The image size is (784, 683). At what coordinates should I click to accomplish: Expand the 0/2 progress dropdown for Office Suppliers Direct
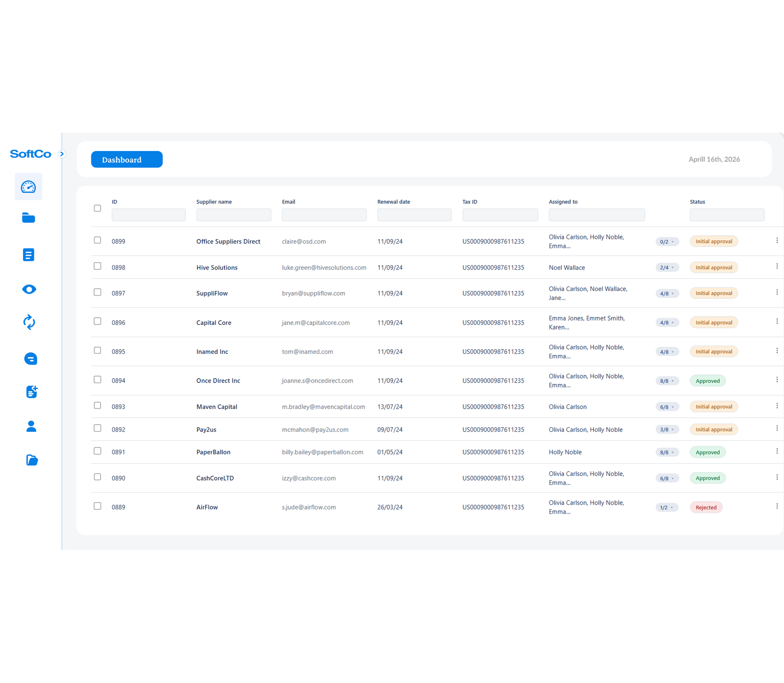click(x=667, y=241)
